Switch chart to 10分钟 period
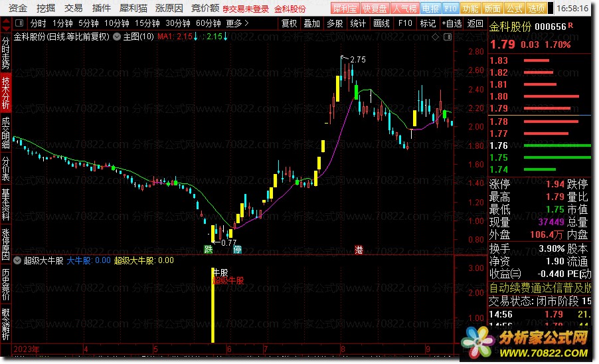The height and width of the screenshot is (364, 599). pyautogui.click(x=116, y=24)
